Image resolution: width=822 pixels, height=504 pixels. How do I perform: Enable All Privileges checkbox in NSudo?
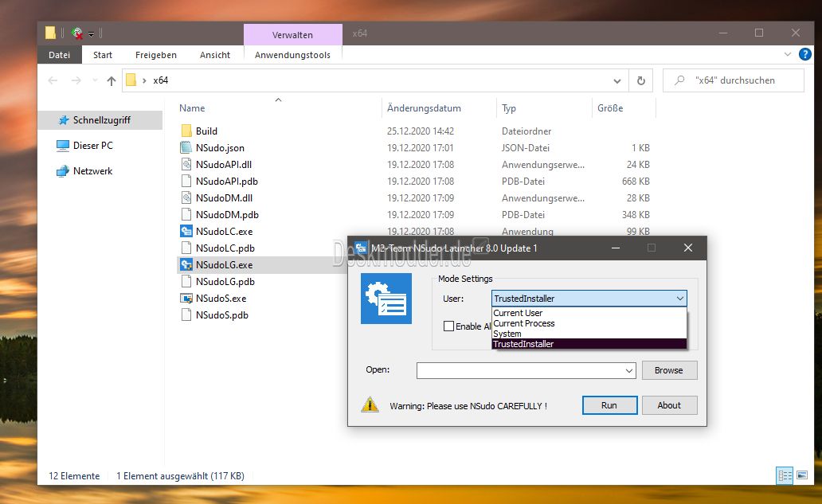[448, 326]
